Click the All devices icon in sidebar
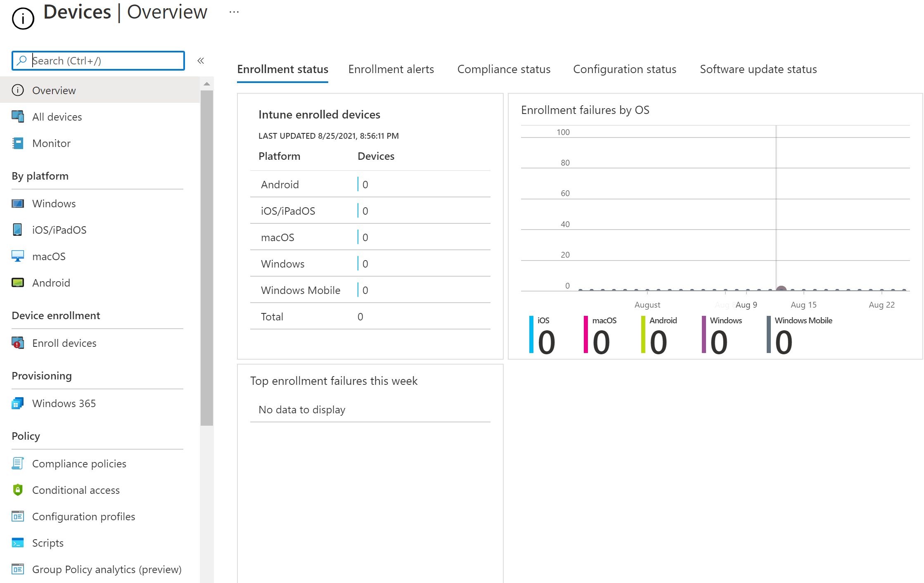924x583 pixels. 18,116
